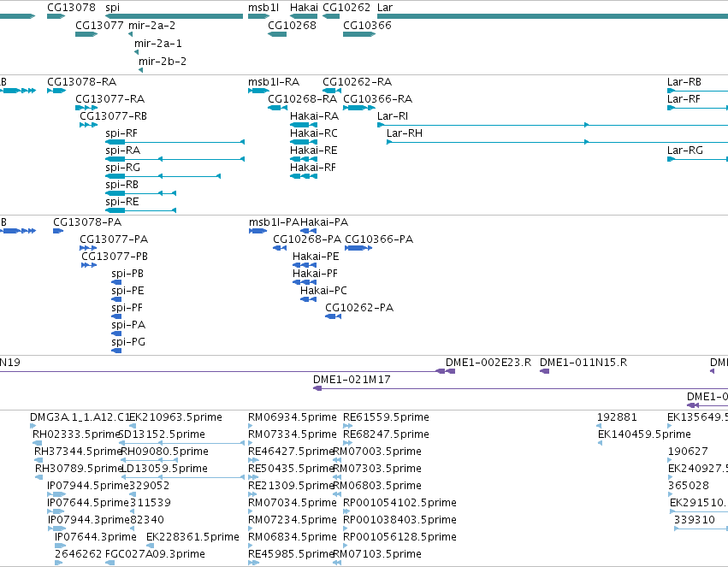Select EST EK140459.5prime

tap(644, 434)
